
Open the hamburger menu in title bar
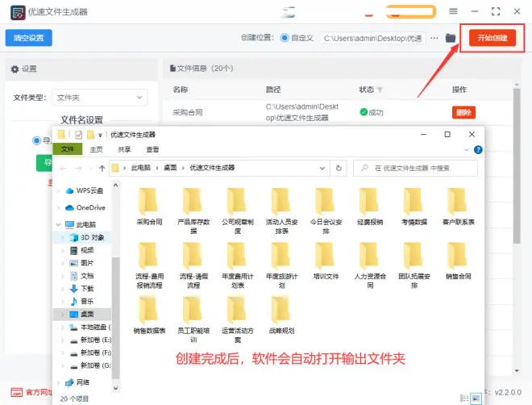coord(453,11)
